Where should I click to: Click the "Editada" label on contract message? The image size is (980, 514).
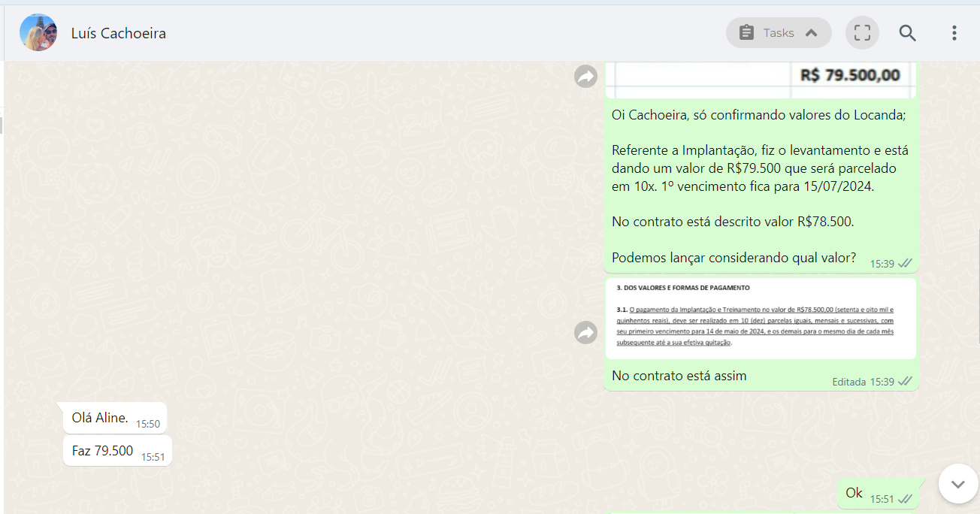848,382
